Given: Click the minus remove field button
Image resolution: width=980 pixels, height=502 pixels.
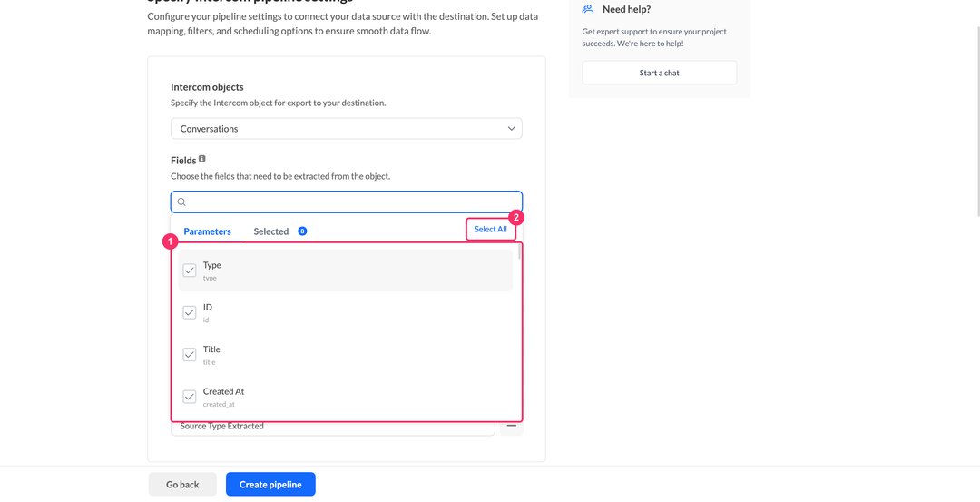Looking at the screenshot, I should pyautogui.click(x=512, y=426).
